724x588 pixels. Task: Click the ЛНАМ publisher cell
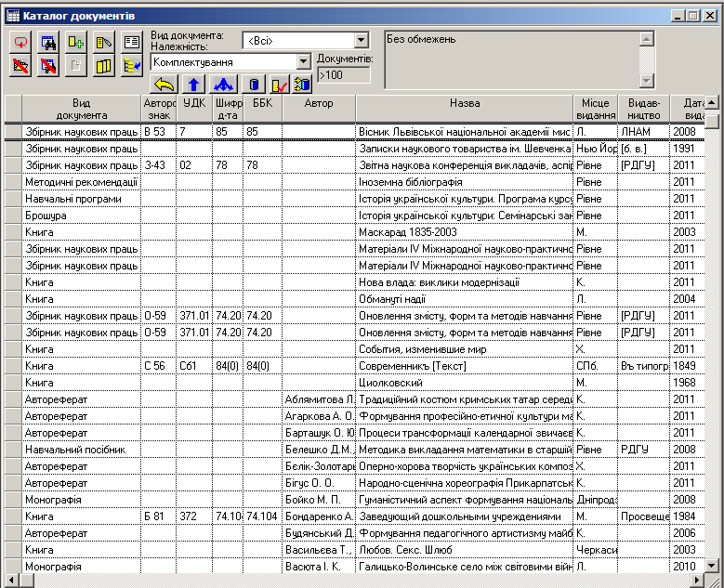(x=644, y=132)
